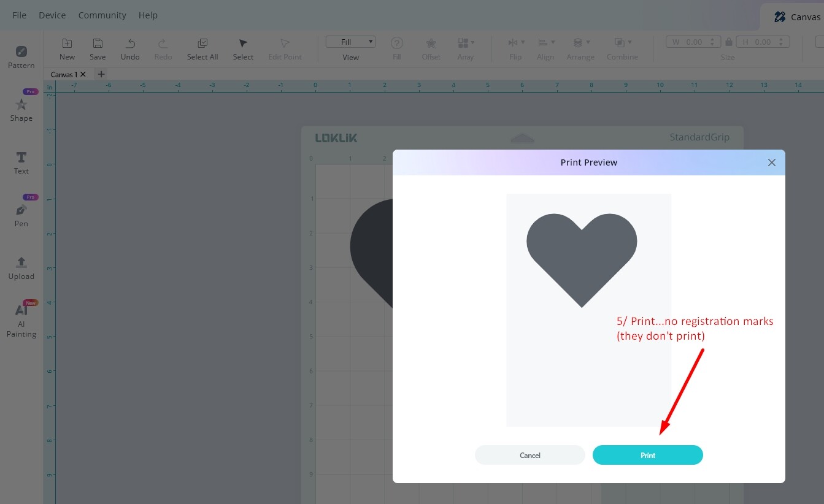Image resolution: width=824 pixels, height=504 pixels.
Task: Choose the Pen drawing tool
Action: point(21,215)
